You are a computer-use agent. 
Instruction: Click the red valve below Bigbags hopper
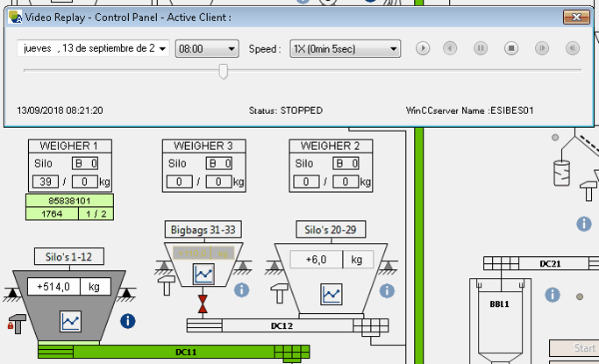click(x=203, y=304)
